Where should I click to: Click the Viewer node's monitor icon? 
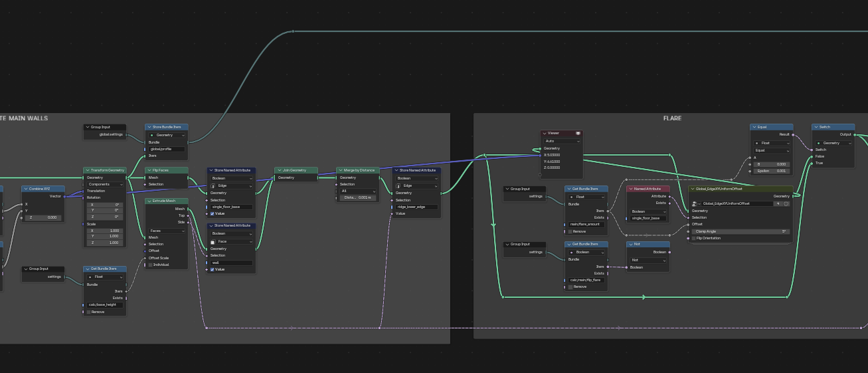pyautogui.click(x=578, y=133)
